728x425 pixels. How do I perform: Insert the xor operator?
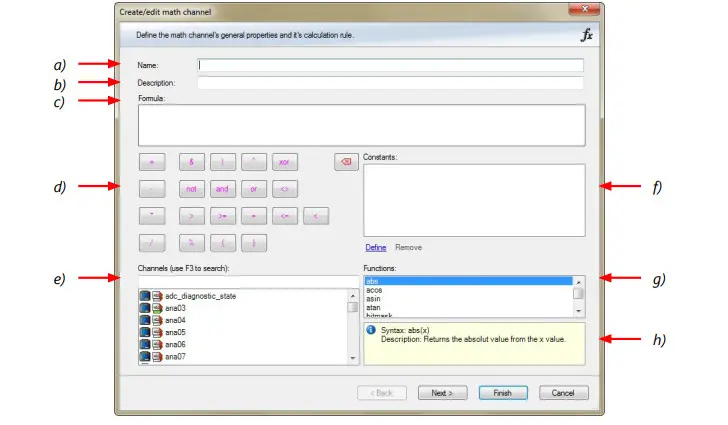point(285,162)
